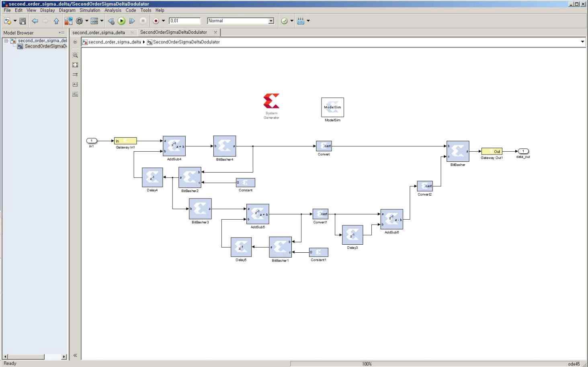Open dropdown arrow next to New Model
This screenshot has height=367, width=588.
point(15,21)
